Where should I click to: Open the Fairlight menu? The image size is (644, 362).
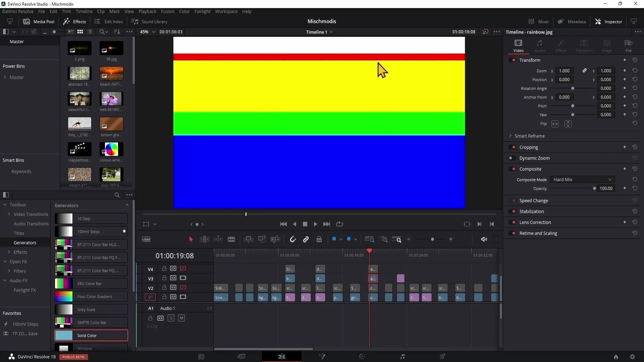tap(202, 11)
